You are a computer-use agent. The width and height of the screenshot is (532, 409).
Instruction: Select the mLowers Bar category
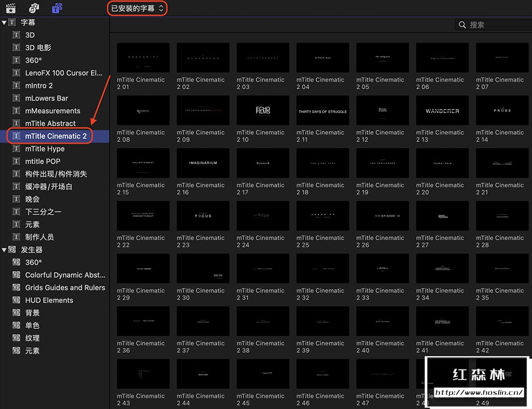pyautogui.click(x=47, y=98)
